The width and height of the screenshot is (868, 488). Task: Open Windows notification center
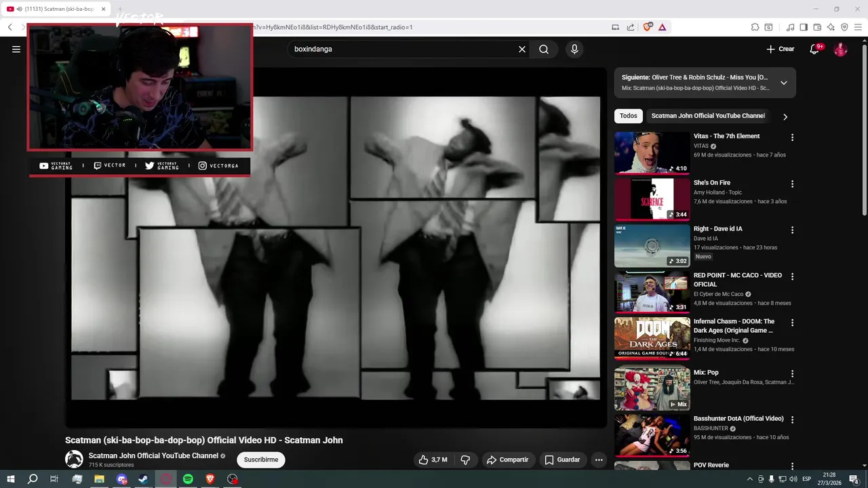[854, 479]
